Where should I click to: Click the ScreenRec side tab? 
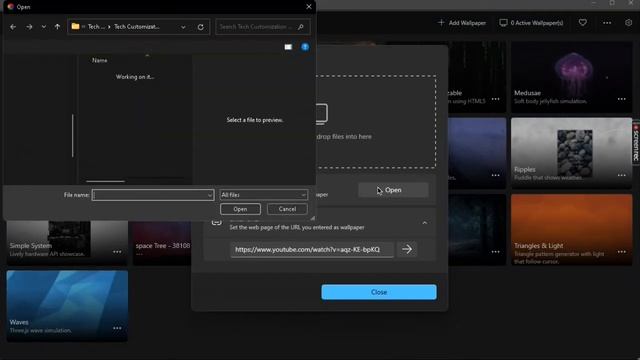tap(636, 143)
